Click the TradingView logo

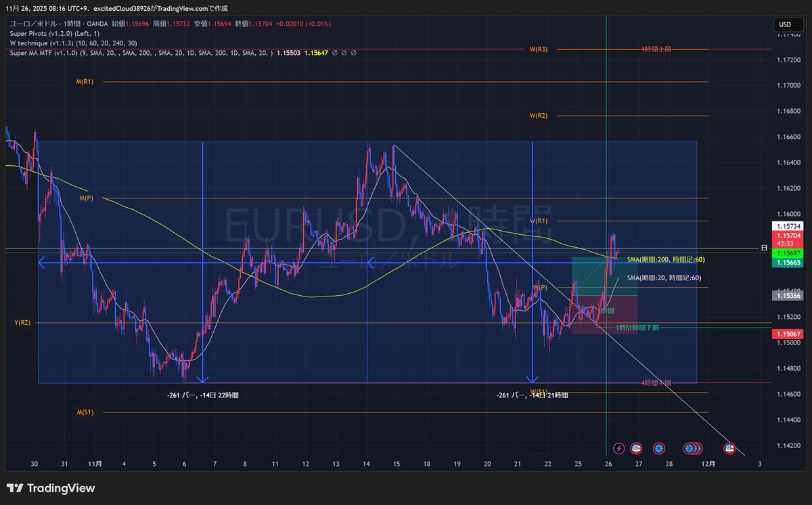click(x=51, y=488)
